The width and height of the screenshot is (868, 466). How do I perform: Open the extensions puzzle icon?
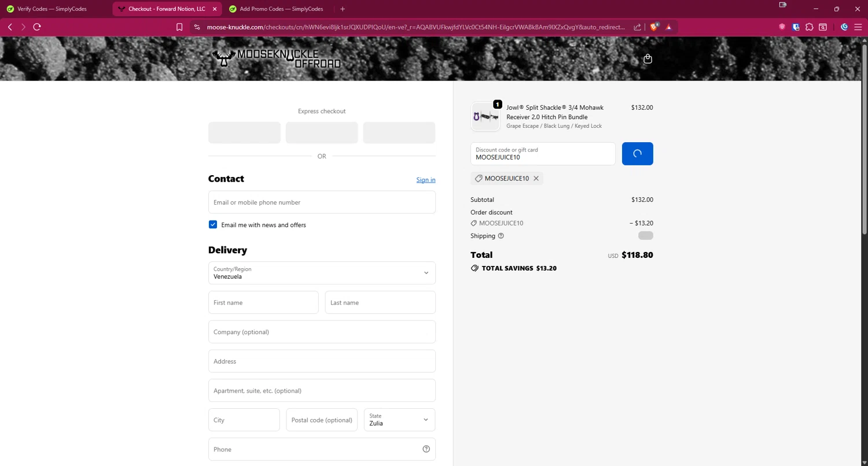(x=810, y=27)
